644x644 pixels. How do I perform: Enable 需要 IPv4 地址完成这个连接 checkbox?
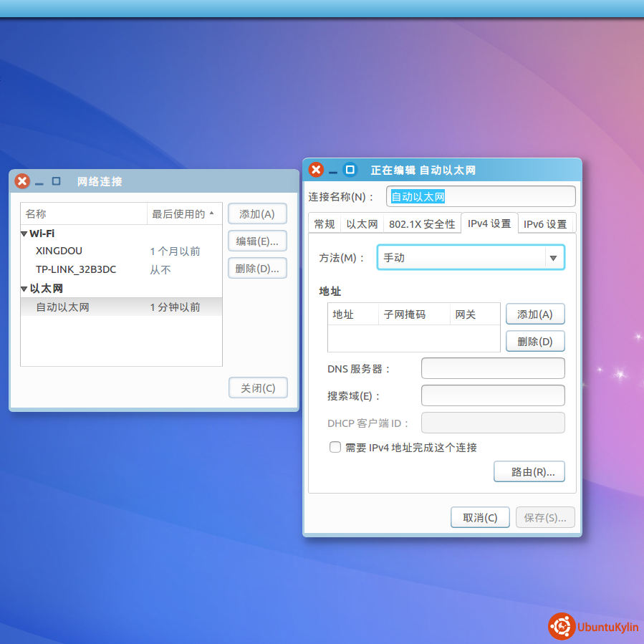tap(335, 447)
